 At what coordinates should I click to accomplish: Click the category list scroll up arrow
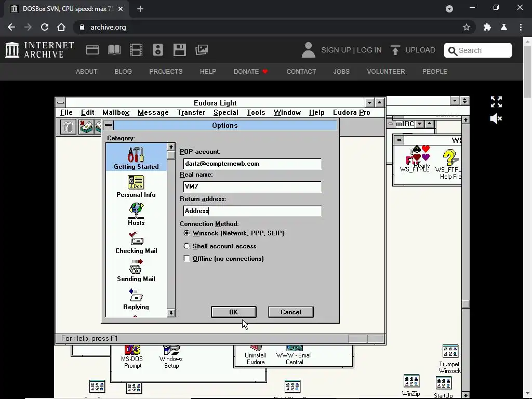(x=171, y=147)
